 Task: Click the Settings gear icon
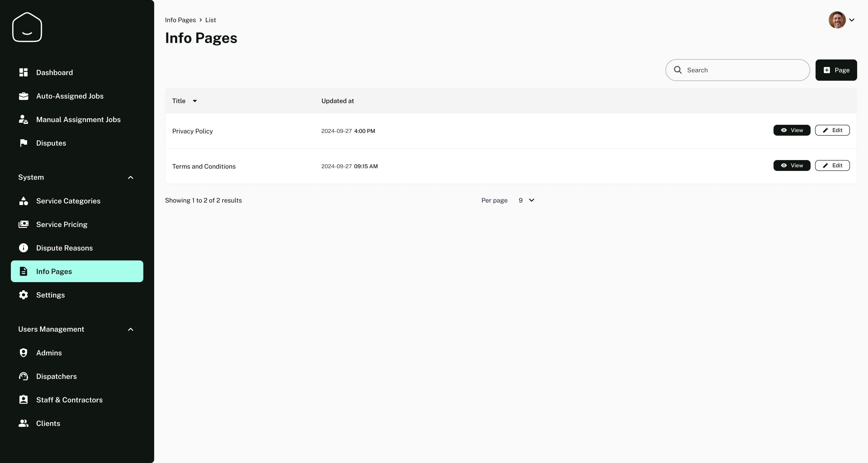23,295
